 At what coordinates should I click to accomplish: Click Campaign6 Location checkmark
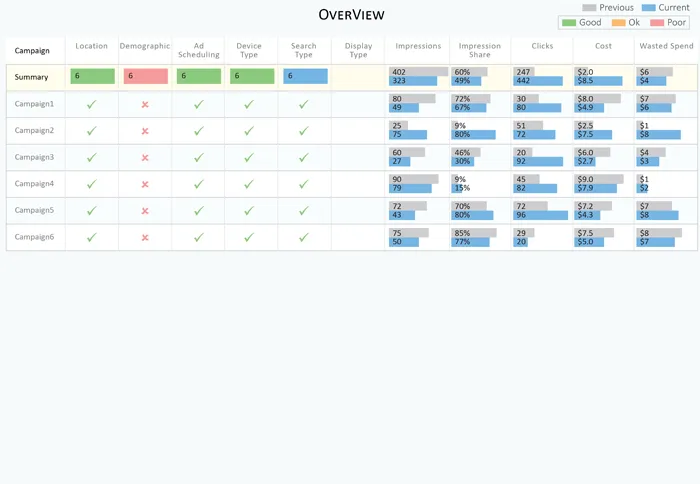point(92,237)
